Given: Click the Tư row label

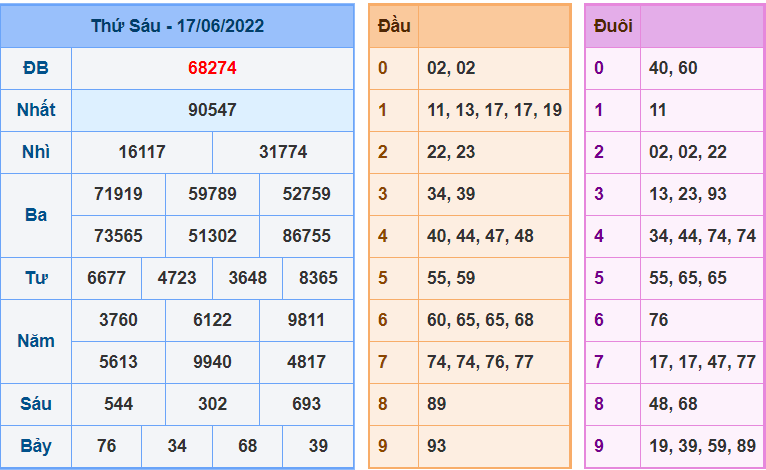Looking at the screenshot, I should click(x=36, y=278).
